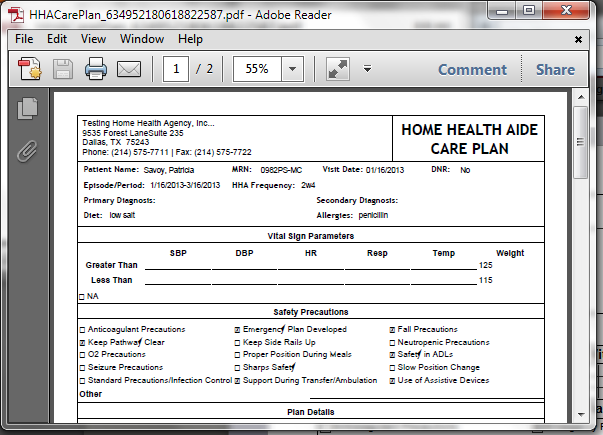This screenshot has width=603, height=435.
Task: Close the document with the menu bar X
Action: (x=579, y=39)
